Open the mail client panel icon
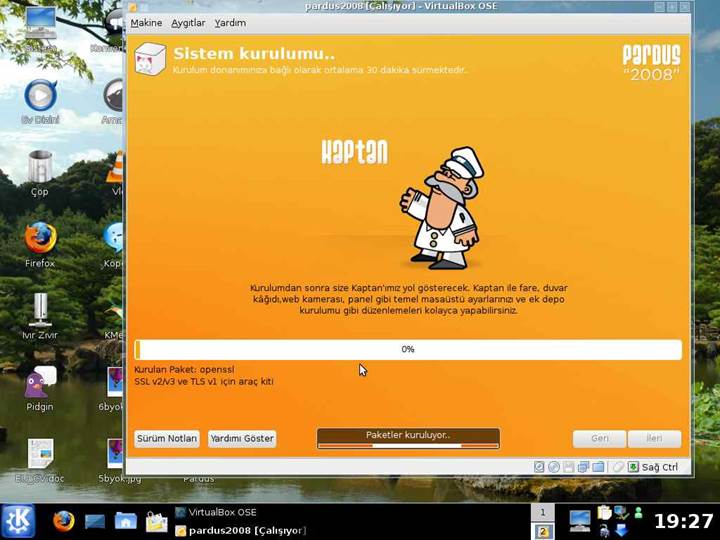This screenshot has height=540, width=720. click(x=157, y=522)
